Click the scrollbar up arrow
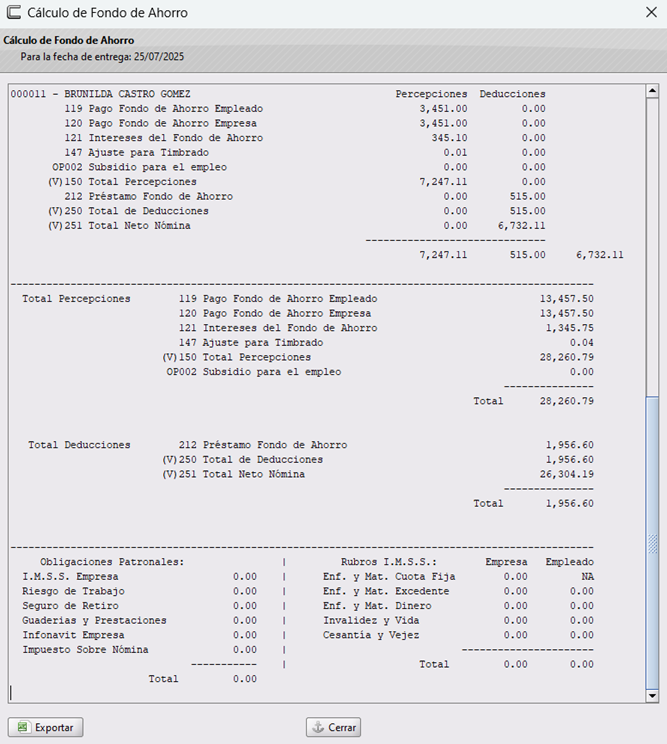Image resolution: width=667 pixels, height=744 pixels. click(x=652, y=91)
